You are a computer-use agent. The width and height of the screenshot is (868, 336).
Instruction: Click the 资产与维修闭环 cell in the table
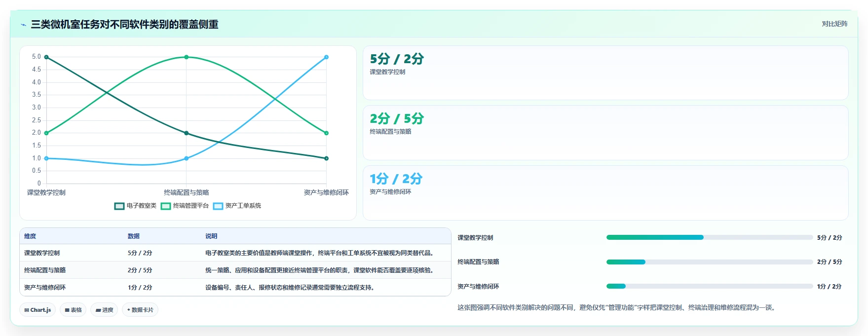[x=45, y=288]
